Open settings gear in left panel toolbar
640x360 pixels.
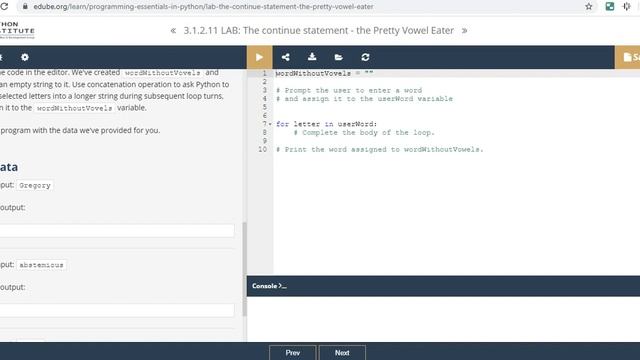pos(25,57)
